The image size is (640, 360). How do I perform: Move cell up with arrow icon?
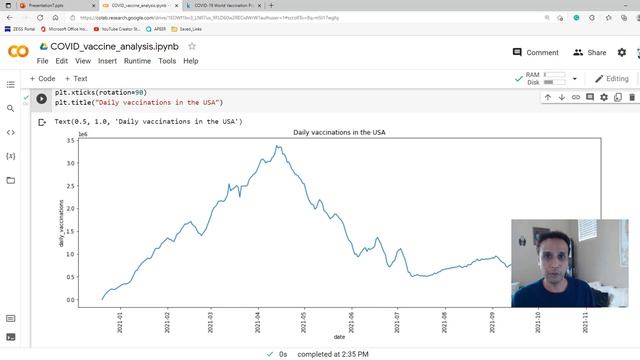(x=548, y=97)
